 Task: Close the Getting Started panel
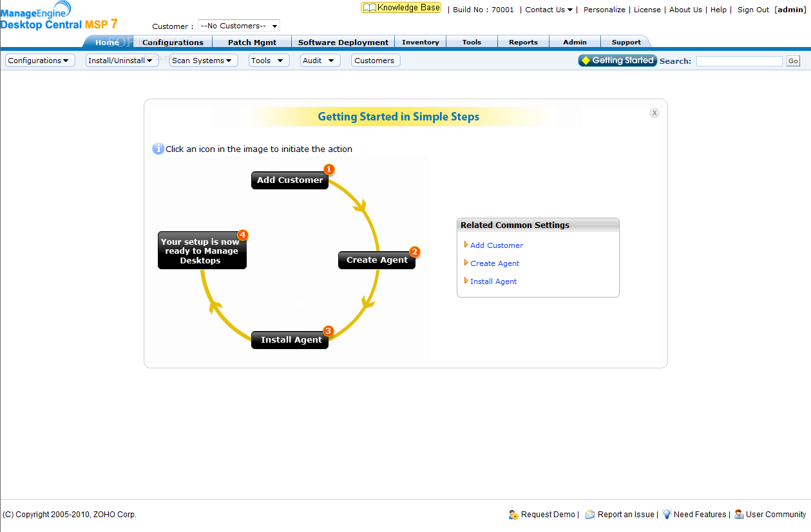pos(654,113)
